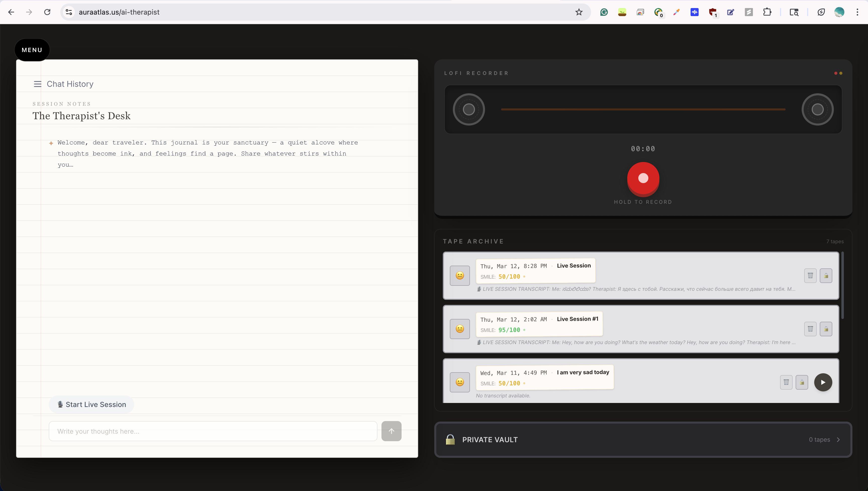This screenshot has width=868, height=491.
Task: Delete the 'I am very sad today' tape
Action: (786, 382)
